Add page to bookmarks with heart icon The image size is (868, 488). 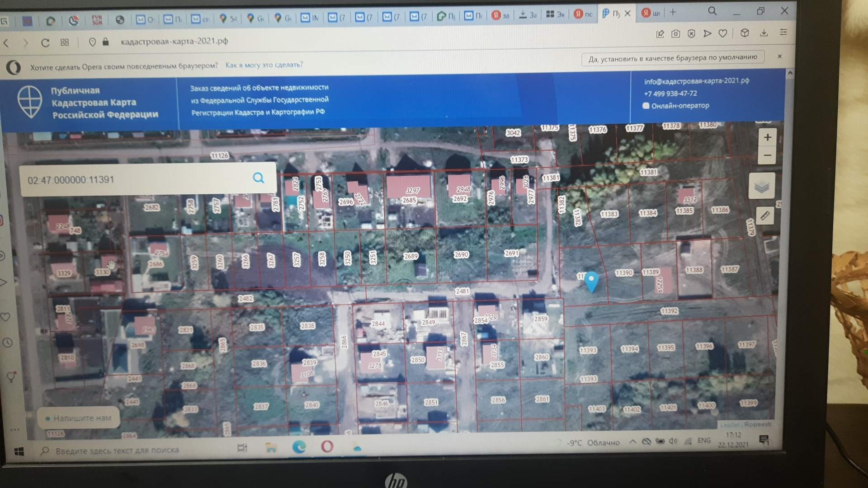tap(723, 33)
